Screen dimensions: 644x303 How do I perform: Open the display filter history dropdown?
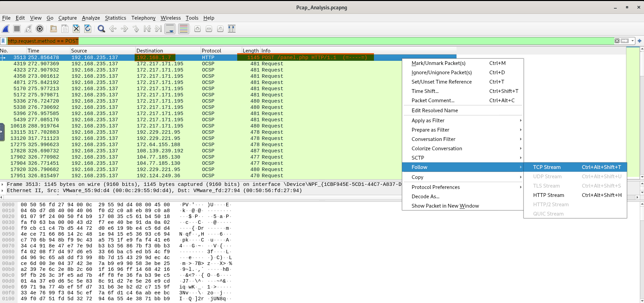click(633, 41)
